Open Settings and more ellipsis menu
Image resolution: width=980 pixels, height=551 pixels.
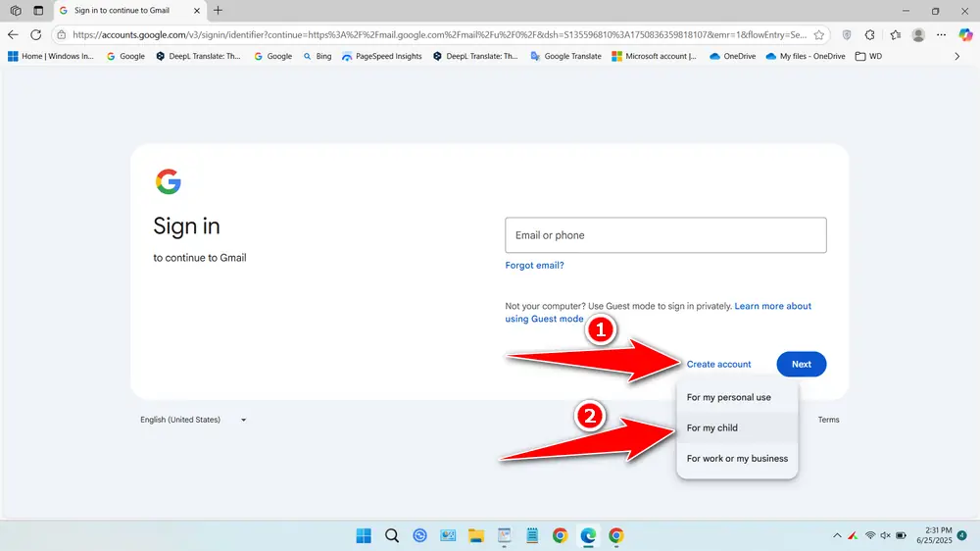[x=941, y=35]
